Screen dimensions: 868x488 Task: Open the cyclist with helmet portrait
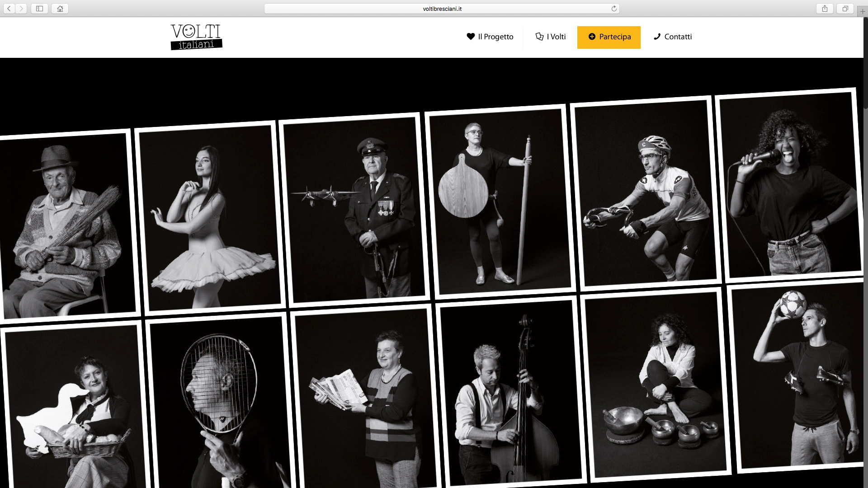[646, 193]
